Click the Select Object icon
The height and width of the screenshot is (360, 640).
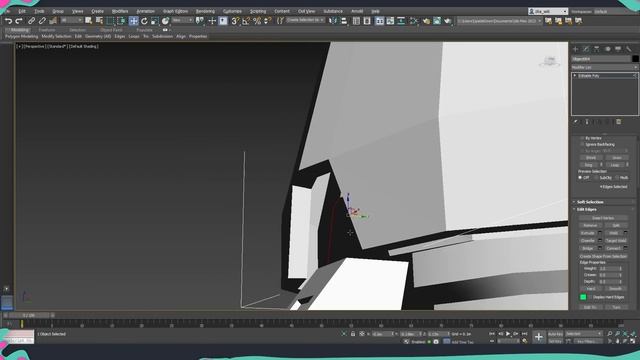[x=89, y=21]
